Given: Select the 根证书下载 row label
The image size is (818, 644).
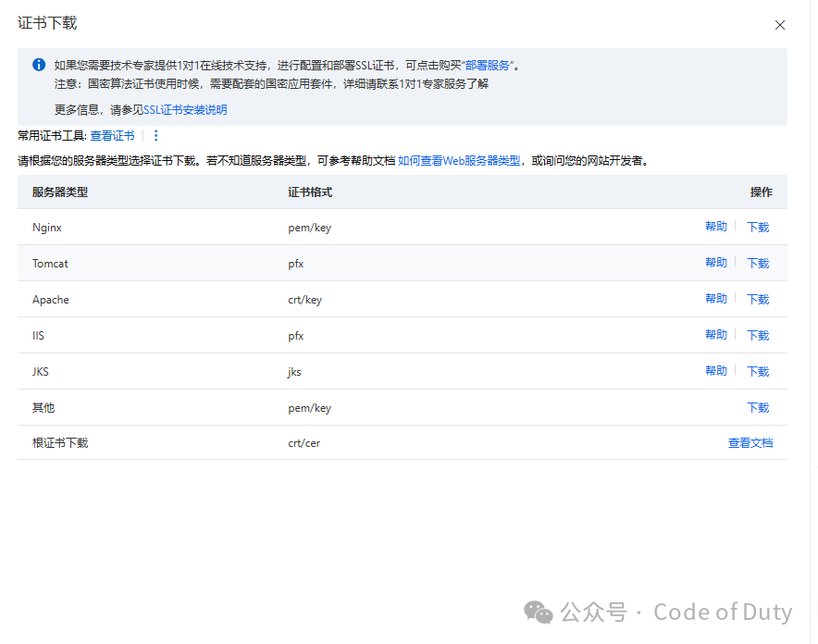Looking at the screenshot, I should (60, 442).
